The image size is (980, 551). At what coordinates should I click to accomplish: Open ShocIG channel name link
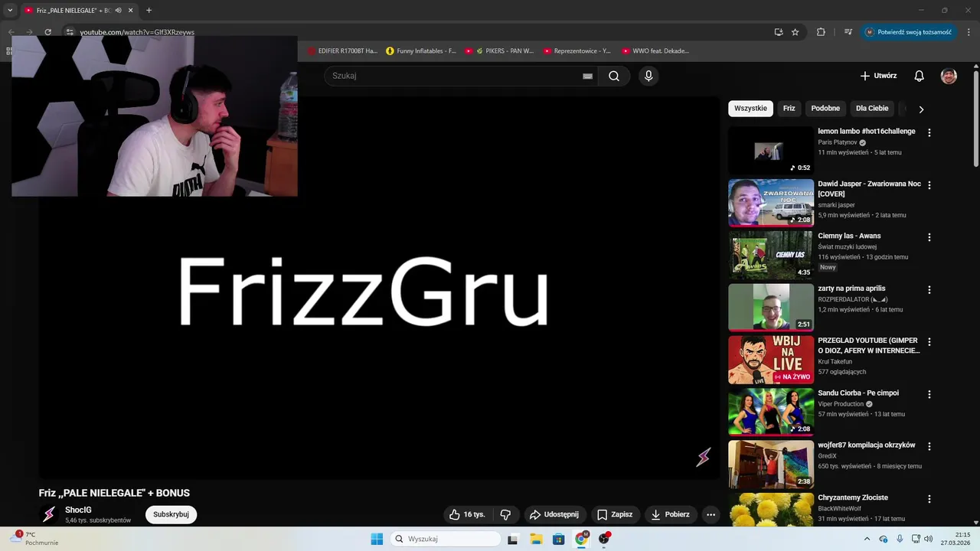pos(78,510)
